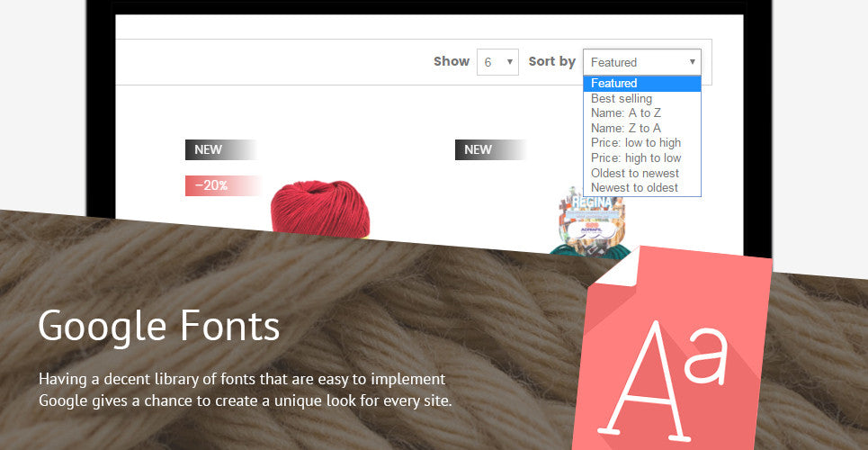
Task: Choose Best selling sort option
Action: point(641,98)
